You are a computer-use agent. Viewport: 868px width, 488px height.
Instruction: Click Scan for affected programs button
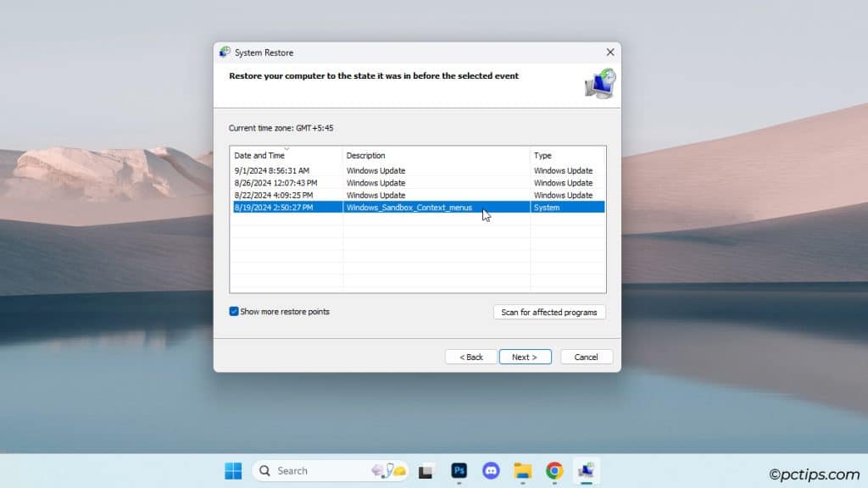pyautogui.click(x=549, y=313)
